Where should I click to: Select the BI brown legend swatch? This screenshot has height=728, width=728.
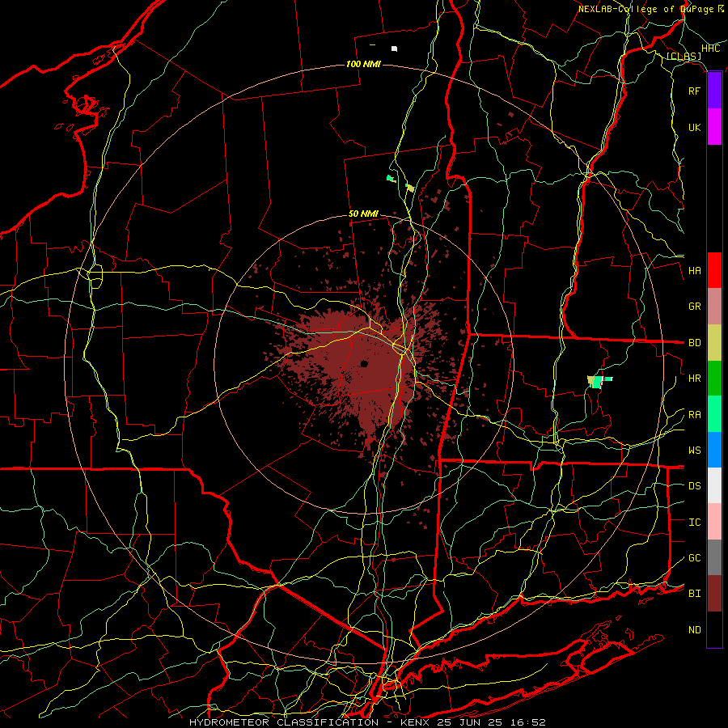click(714, 594)
